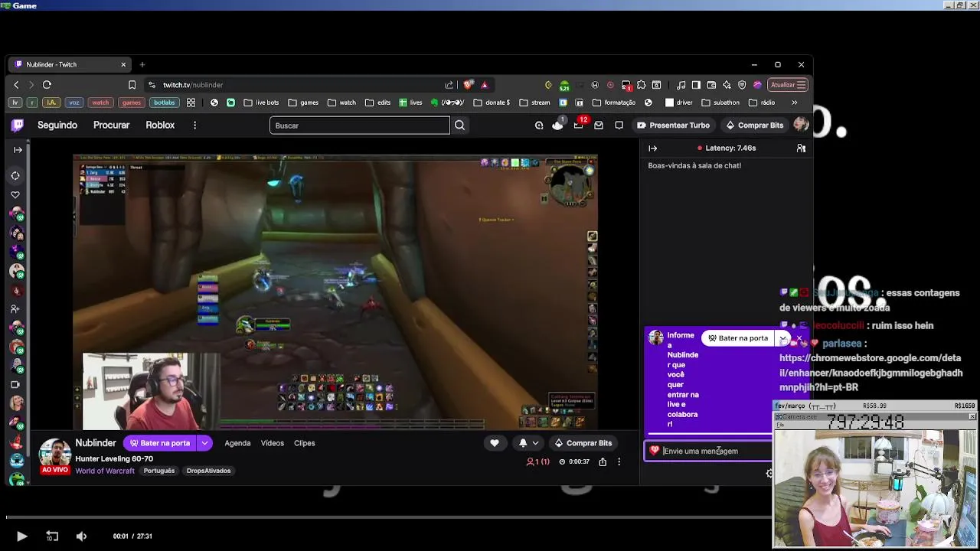This screenshot has width=980, height=551.
Task: Click Bater na porta in chat popup
Action: point(738,338)
